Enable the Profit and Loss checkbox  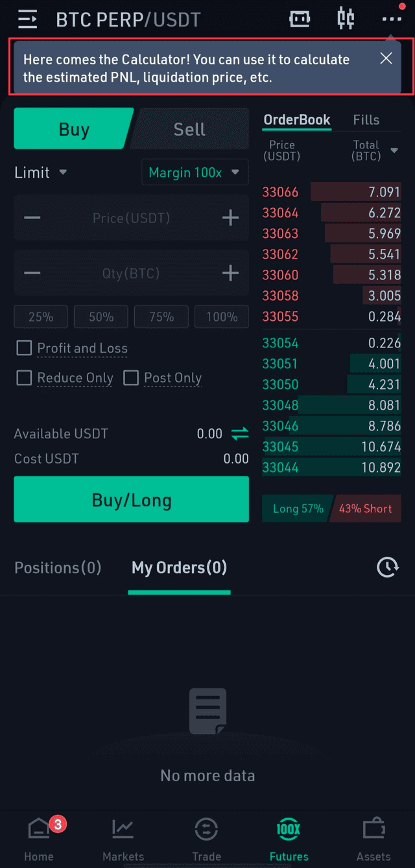(x=24, y=348)
